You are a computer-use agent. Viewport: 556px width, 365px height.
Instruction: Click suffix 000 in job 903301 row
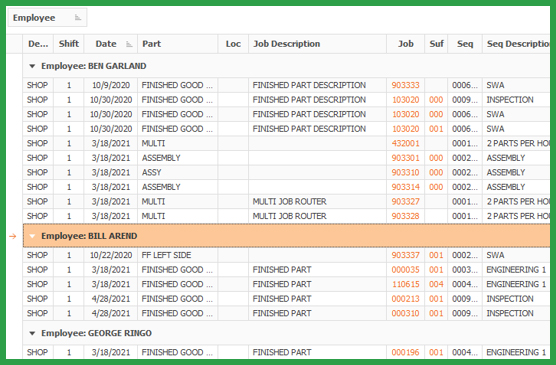(x=436, y=158)
